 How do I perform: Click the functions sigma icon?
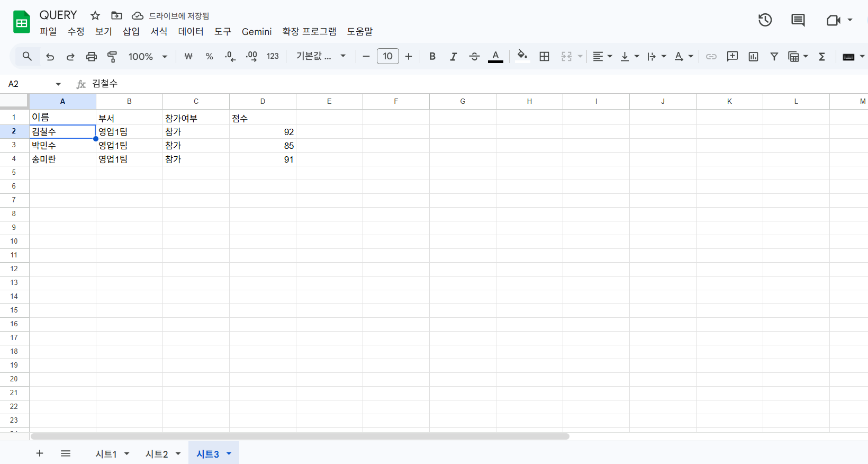pos(822,57)
